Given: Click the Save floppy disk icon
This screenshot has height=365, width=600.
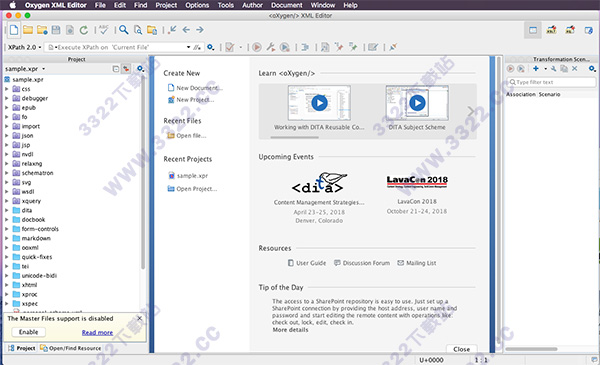Looking at the screenshot, I should click(56, 30).
